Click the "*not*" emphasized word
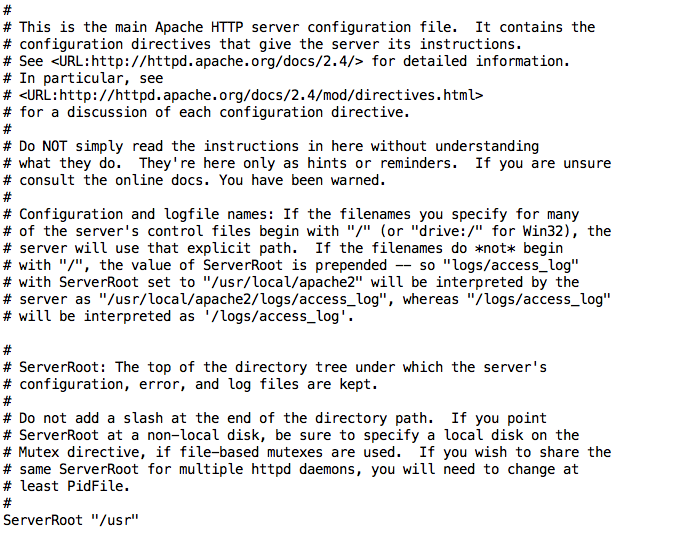Viewport: 673px width, 546px height. click(x=495, y=249)
